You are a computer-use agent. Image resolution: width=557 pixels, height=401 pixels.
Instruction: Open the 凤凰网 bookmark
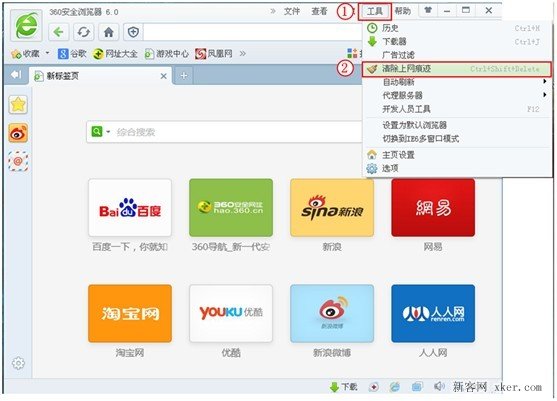pyautogui.click(x=214, y=54)
